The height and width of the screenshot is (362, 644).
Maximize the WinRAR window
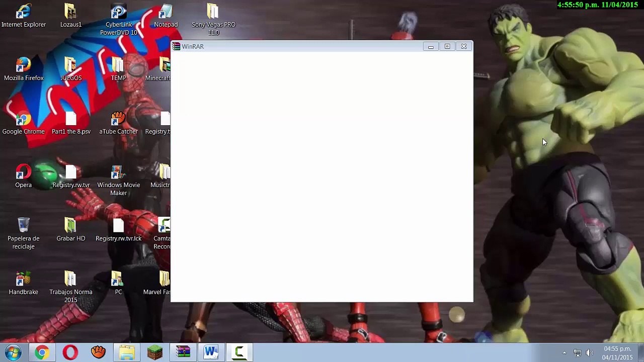447,46
